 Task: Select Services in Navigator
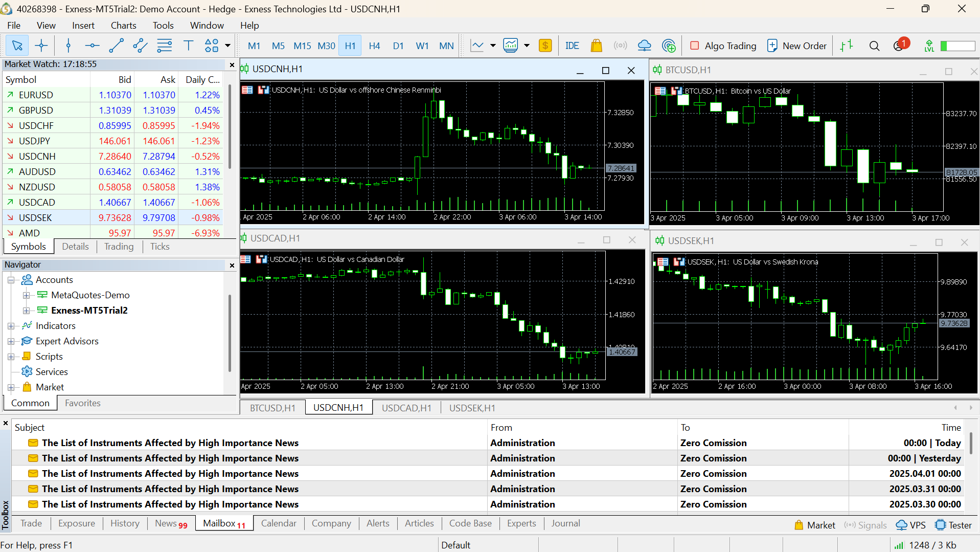[x=51, y=372]
